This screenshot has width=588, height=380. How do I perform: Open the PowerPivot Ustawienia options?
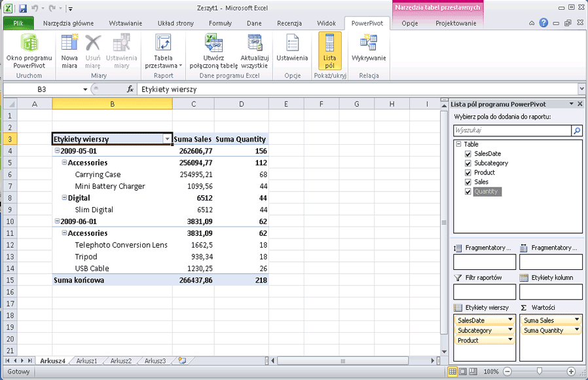pos(291,51)
